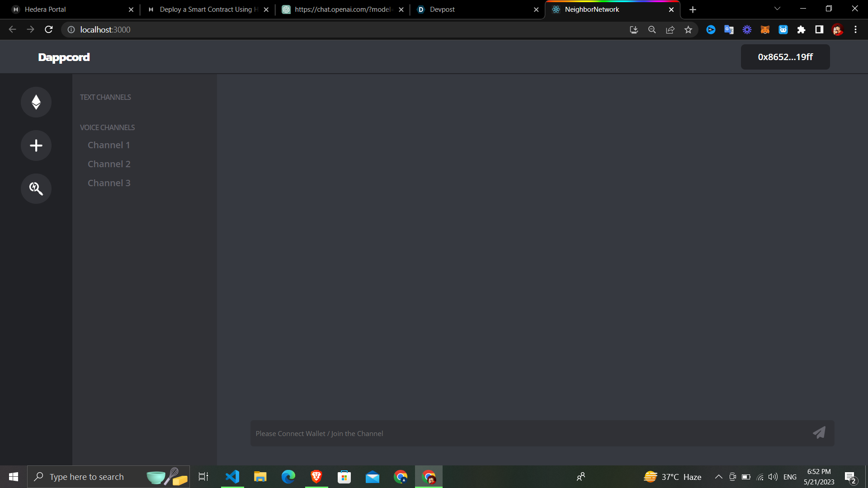Expand the system tray hidden icons arrow
The width and height of the screenshot is (868, 488).
tap(718, 477)
